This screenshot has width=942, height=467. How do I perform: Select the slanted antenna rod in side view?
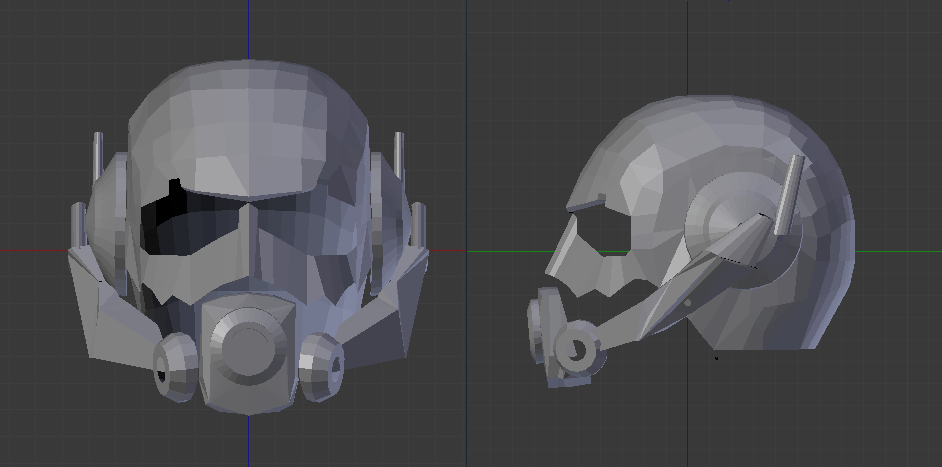(789, 195)
